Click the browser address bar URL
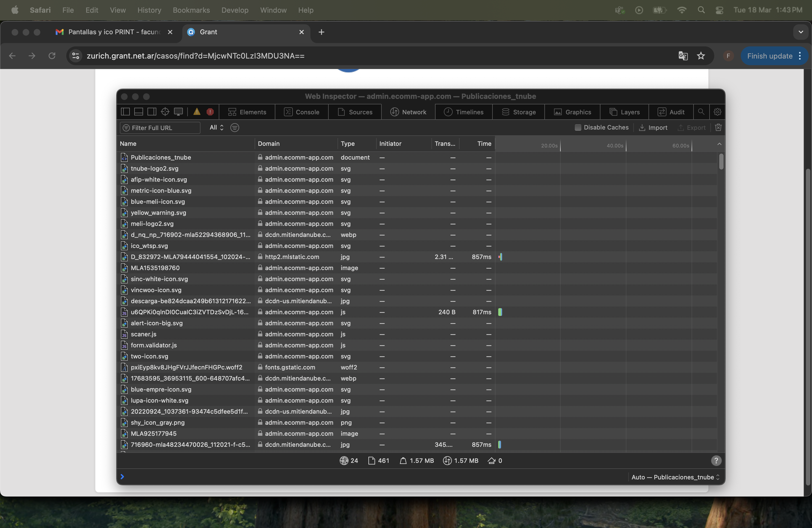 coord(196,56)
